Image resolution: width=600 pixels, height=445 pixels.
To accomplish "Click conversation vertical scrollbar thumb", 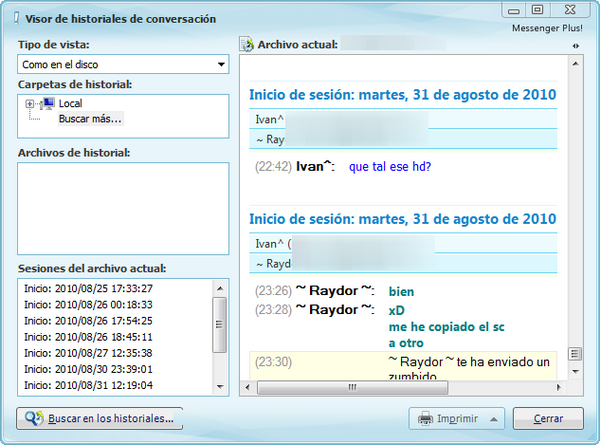I will 575,354.
